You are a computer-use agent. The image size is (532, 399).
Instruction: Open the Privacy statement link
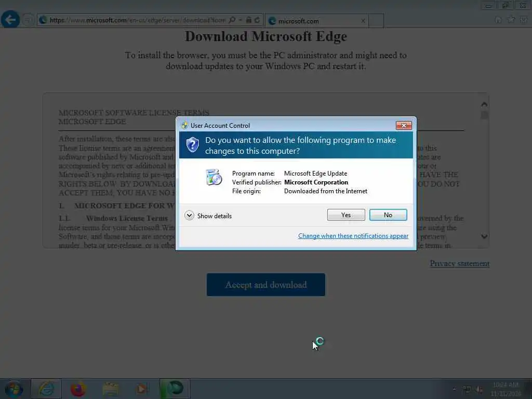(459, 263)
